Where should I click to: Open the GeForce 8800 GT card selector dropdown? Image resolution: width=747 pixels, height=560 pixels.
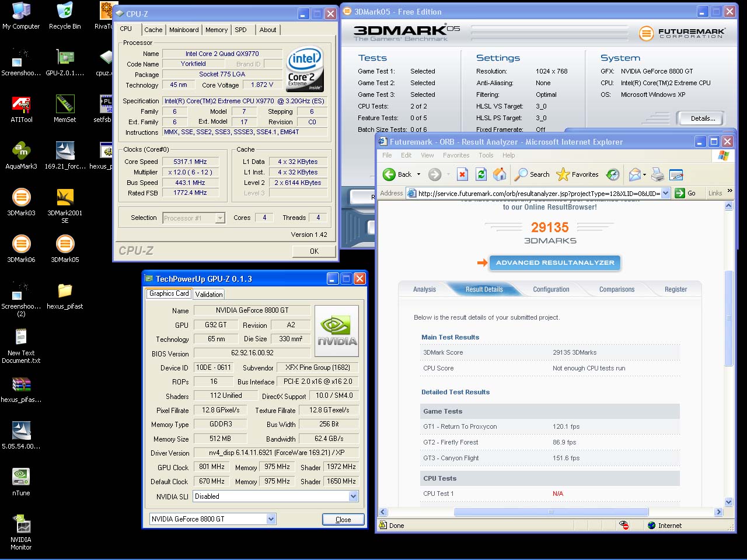click(x=271, y=519)
